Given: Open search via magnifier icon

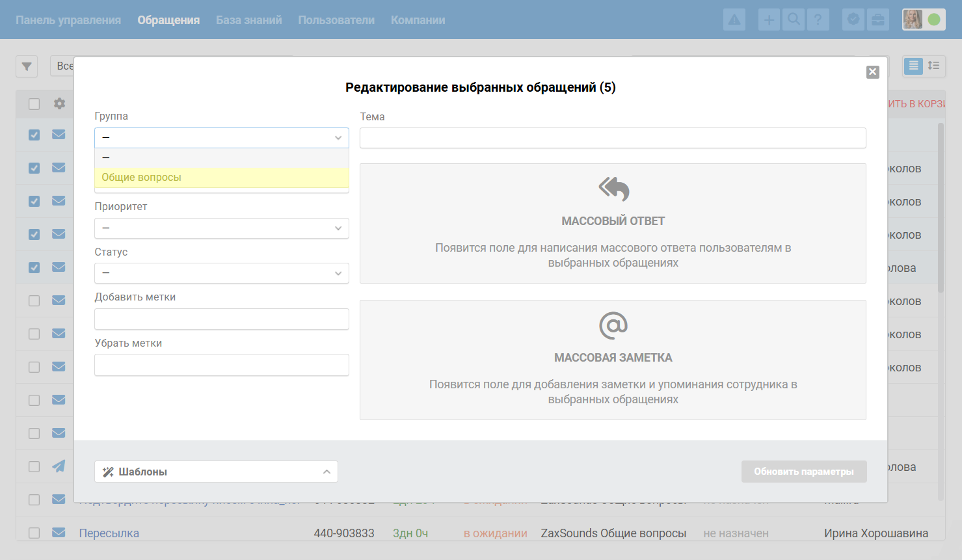Looking at the screenshot, I should (x=794, y=20).
